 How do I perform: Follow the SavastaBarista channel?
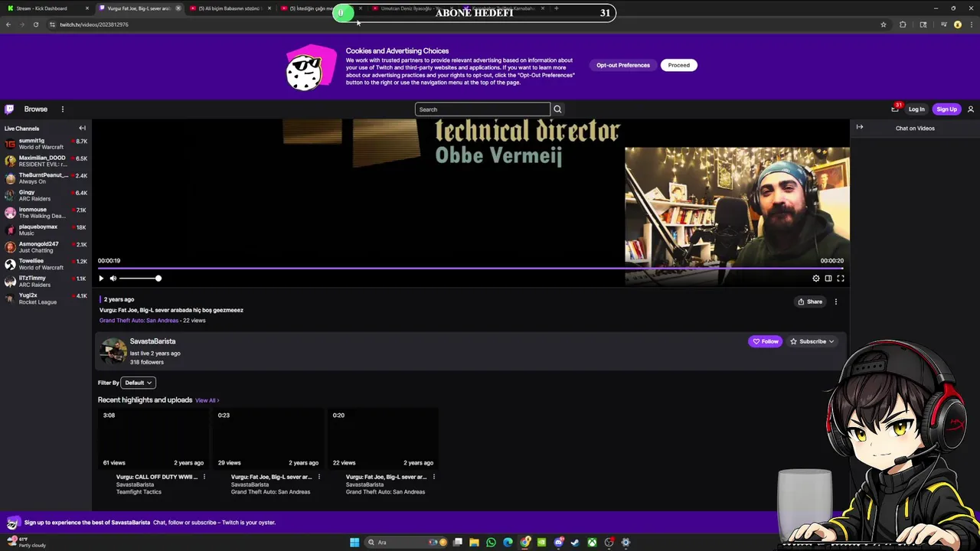pyautogui.click(x=765, y=341)
